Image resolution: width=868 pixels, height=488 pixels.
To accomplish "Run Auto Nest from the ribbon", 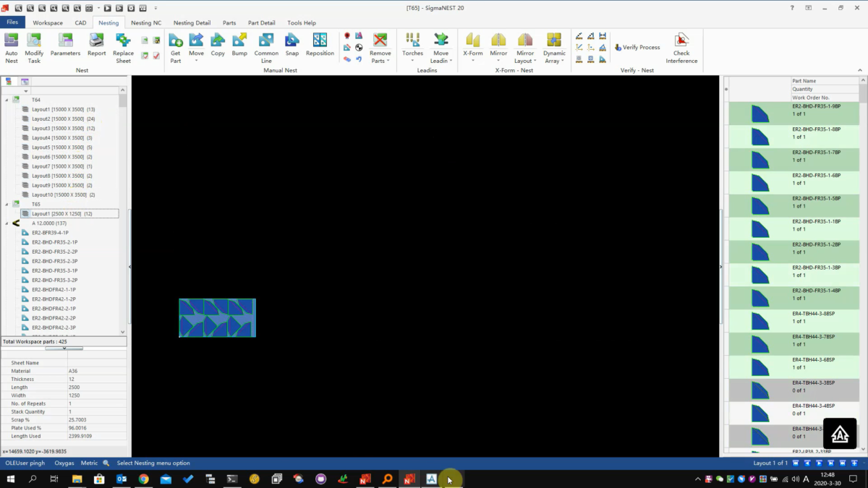I will [12, 48].
